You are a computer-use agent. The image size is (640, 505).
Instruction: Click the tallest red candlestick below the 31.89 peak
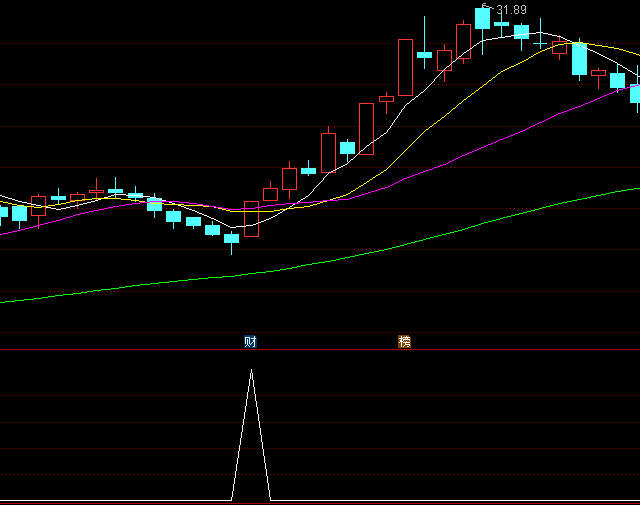pos(405,67)
